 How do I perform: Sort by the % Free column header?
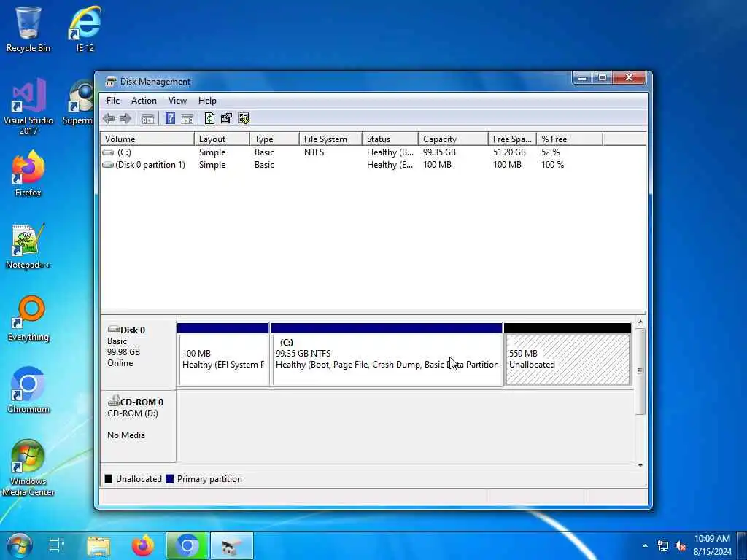[570, 139]
